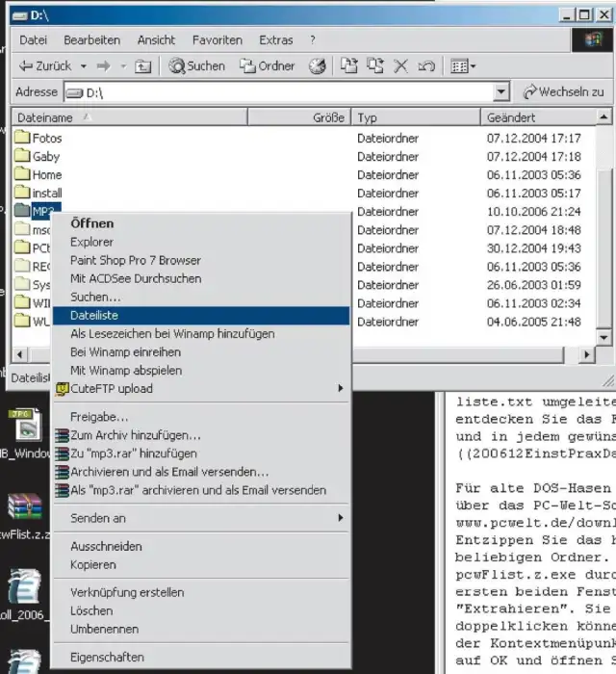Select Eigenschaften in the context menu
Viewport: 616px width, 674px height.
coord(107,657)
